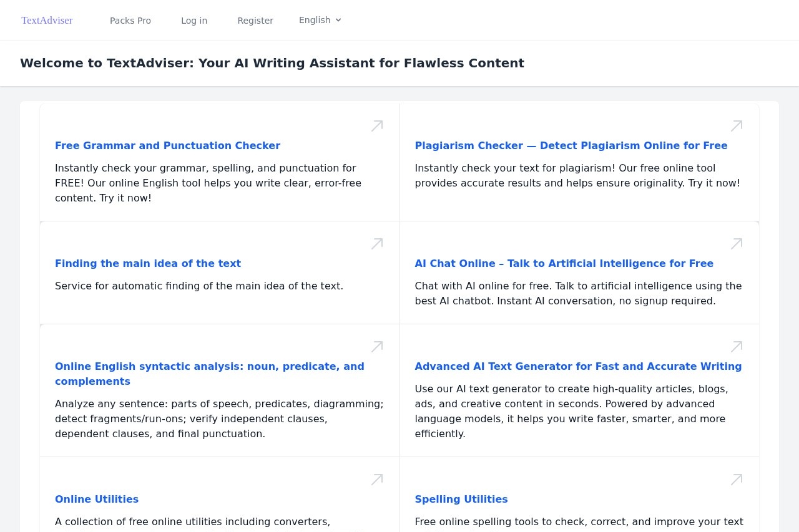Open Advanced AI Text Generator link
The image size is (799, 532).
[578, 366]
